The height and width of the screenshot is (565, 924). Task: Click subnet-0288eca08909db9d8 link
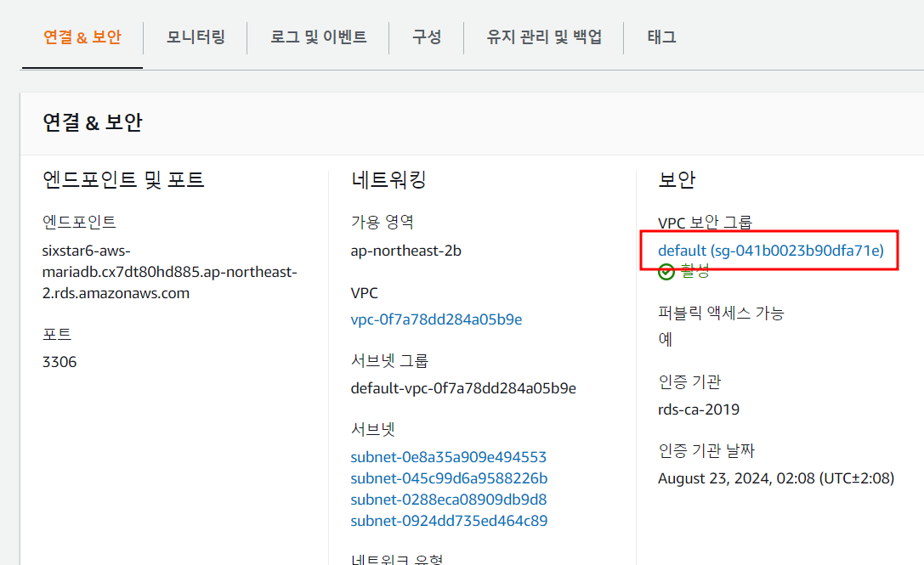[448, 500]
